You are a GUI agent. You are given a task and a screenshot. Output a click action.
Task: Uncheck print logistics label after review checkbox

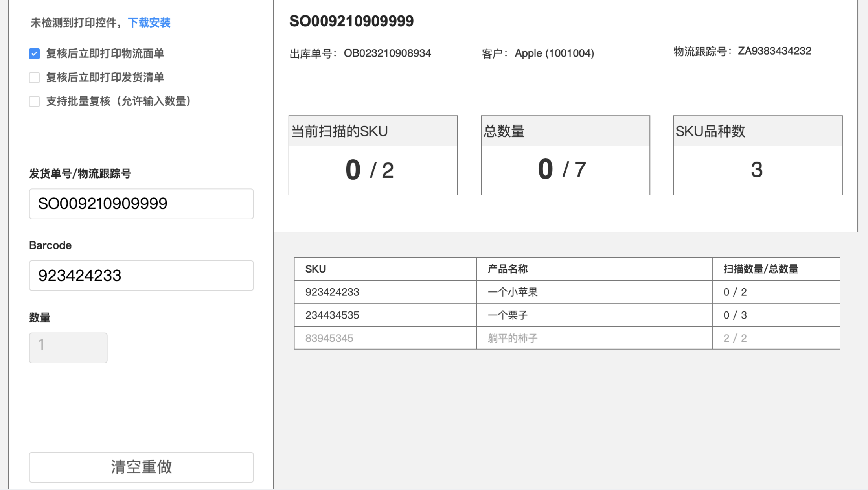pyautogui.click(x=35, y=54)
